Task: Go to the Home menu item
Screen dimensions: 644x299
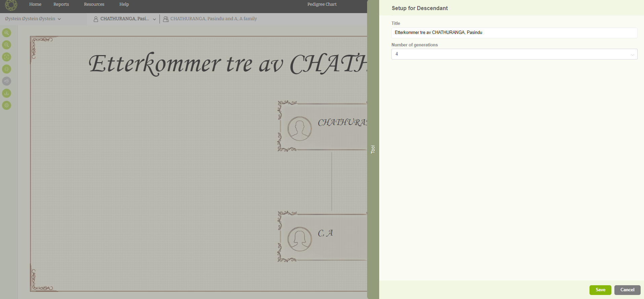Action: (x=35, y=4)
